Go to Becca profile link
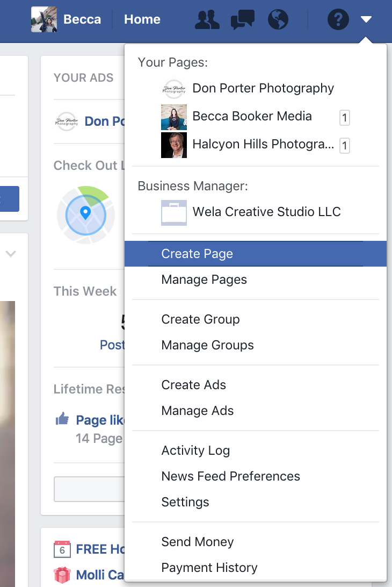The width and height of the screenshot is (392, 587). point(82,19)
